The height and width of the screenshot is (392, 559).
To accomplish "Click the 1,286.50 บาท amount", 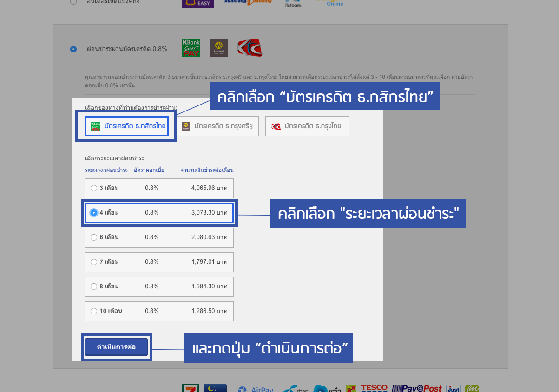I will pyautogui.click(x=210, y=311).
